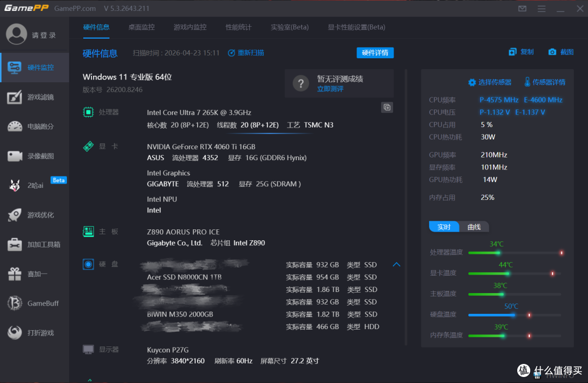Open the hamburger menu in title bar

point(542,8)
